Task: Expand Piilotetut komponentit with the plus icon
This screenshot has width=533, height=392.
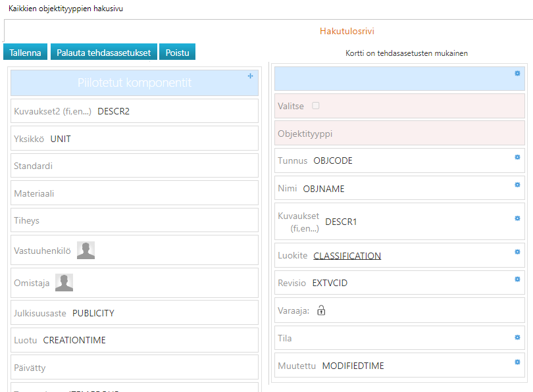Action: point(250,76)
